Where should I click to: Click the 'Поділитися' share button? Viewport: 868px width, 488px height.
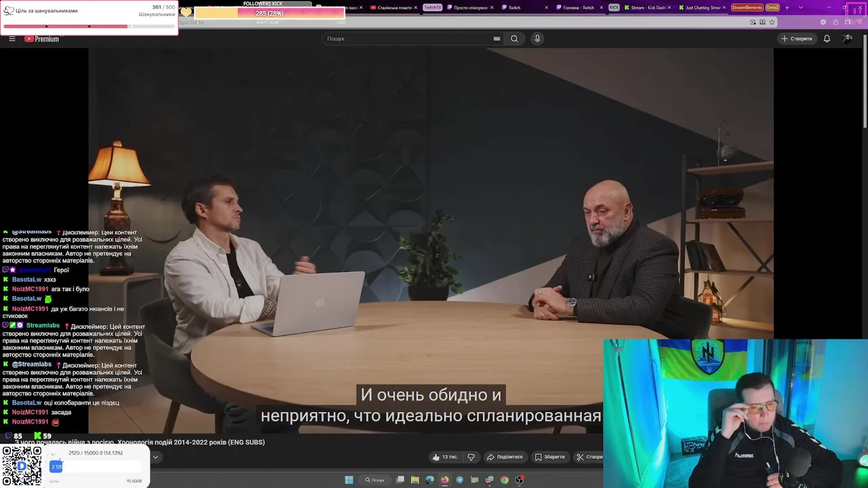[505, 457]
